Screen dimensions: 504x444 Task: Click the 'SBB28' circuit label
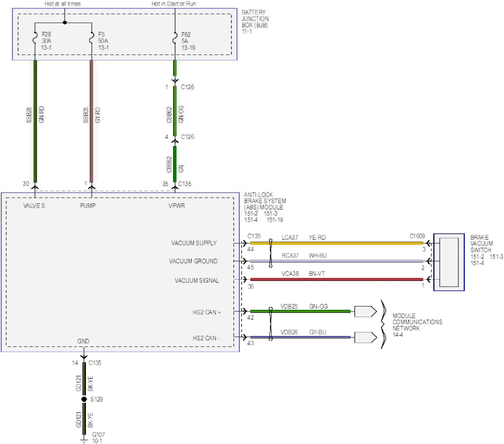[28, 115]
